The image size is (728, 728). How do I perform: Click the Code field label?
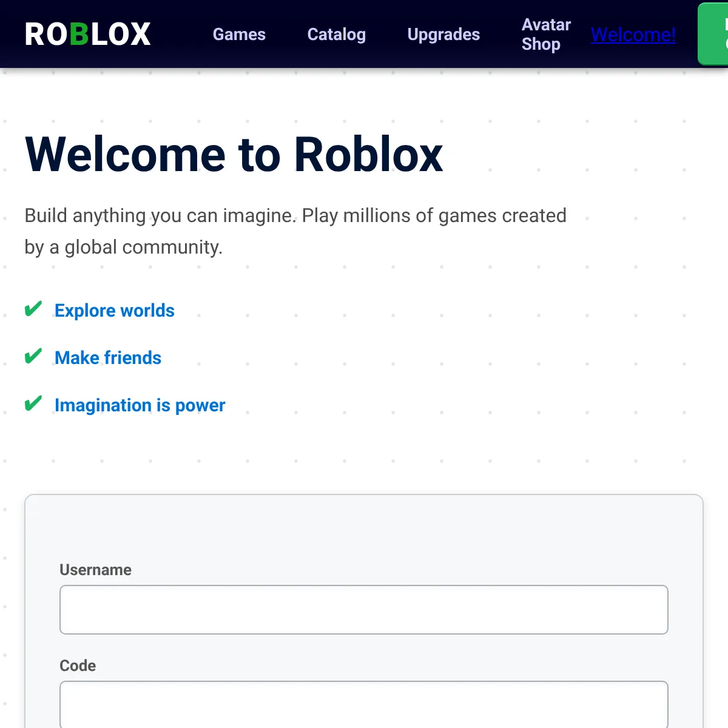(x=78, y=666)
